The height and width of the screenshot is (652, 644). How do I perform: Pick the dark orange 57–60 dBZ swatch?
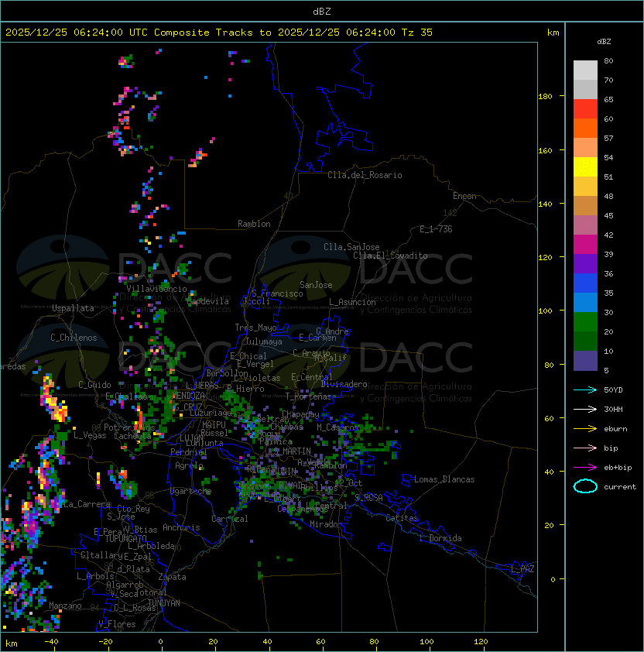point(585,128)
